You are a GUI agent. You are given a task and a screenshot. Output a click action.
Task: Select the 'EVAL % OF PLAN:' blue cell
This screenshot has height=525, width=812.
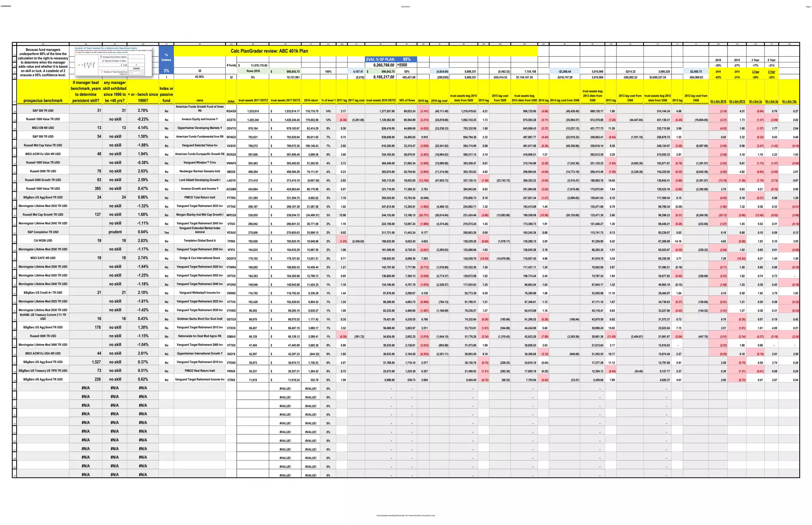380,59
